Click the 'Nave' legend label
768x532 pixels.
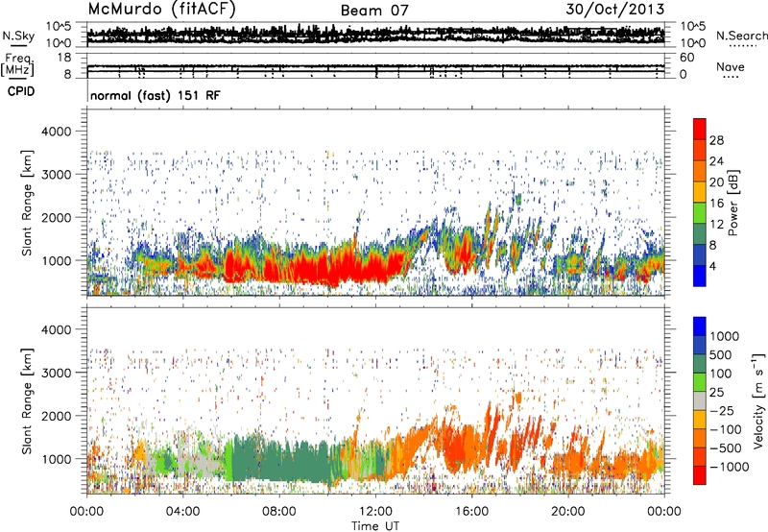coord(731,66)
